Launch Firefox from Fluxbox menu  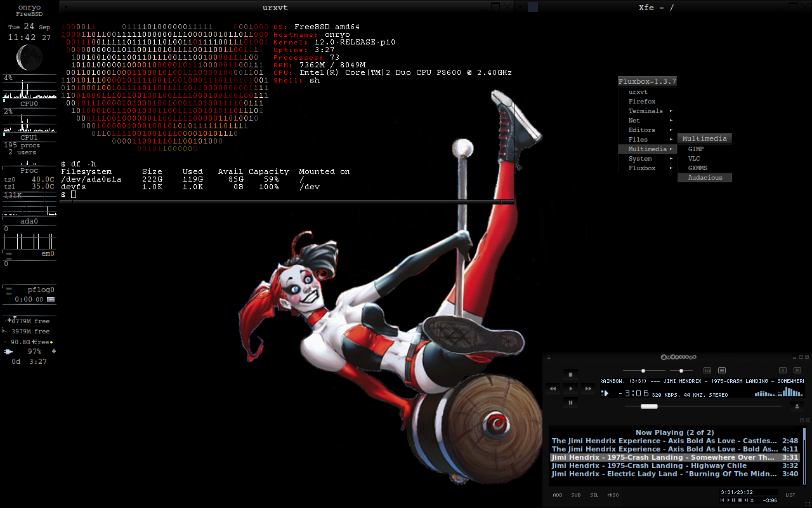pos(642,102)
